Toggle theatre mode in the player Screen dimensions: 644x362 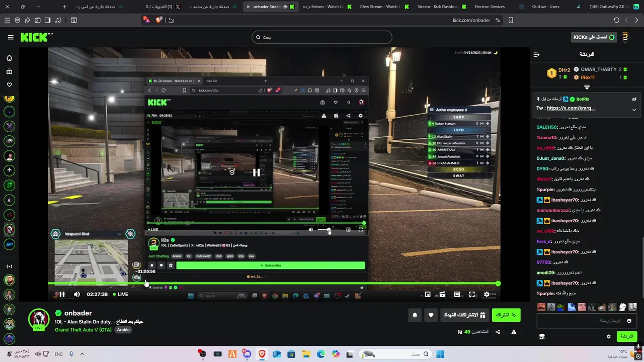pyautogui.click(x=457, y=295)
